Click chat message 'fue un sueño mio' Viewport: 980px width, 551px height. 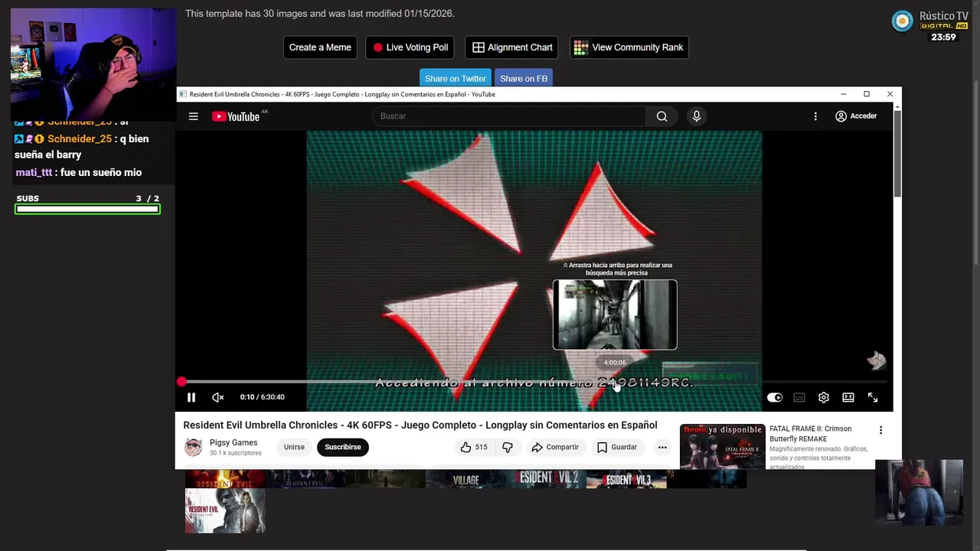click(x=100, y=172)
